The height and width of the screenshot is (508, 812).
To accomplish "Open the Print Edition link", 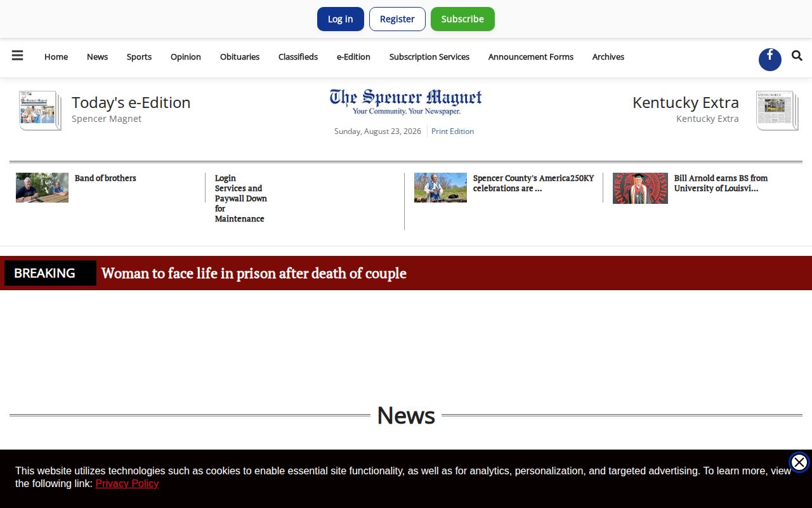I will (x=452, y=131).
